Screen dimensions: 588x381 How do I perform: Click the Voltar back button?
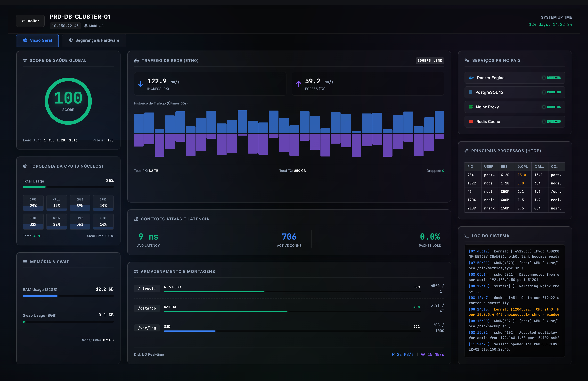coord(30,21)
